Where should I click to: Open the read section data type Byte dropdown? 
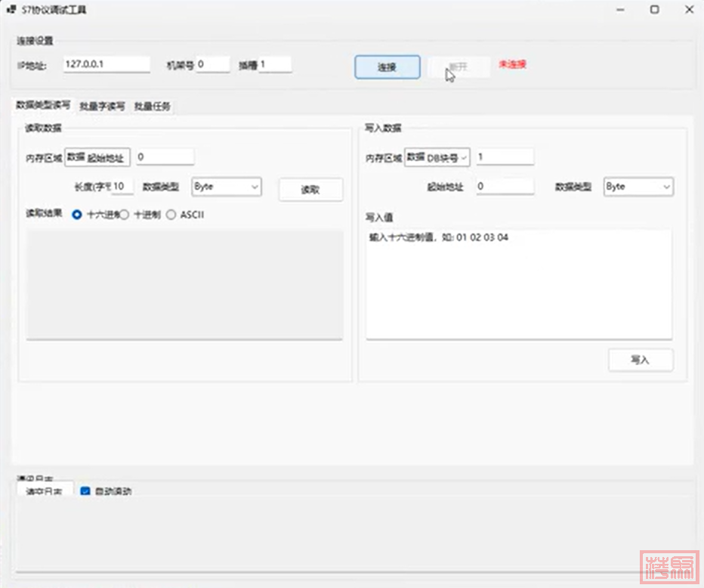pyautogui.click(x=227, y=187)
